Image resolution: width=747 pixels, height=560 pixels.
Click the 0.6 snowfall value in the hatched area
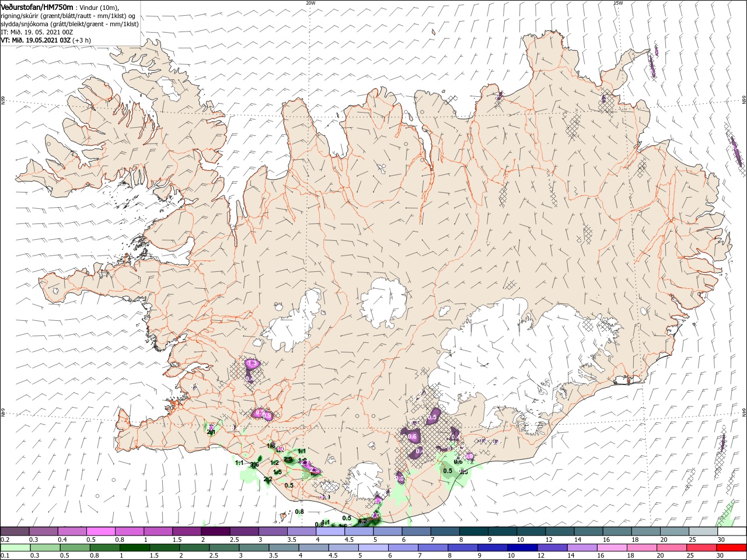[x=412, y=436]
